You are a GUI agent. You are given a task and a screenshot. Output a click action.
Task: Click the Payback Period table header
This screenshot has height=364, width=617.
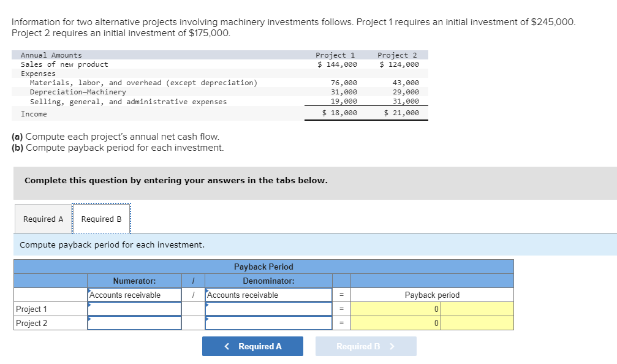tap(263, 266)
